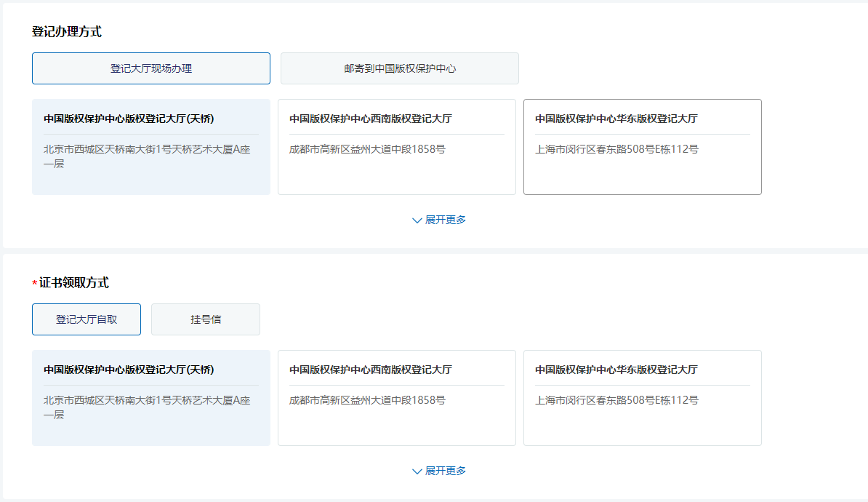Pick 华东版权登记大厅 card under 证书领取方式
This screenshot has height=502, width=868.
(x=643, y=398)
